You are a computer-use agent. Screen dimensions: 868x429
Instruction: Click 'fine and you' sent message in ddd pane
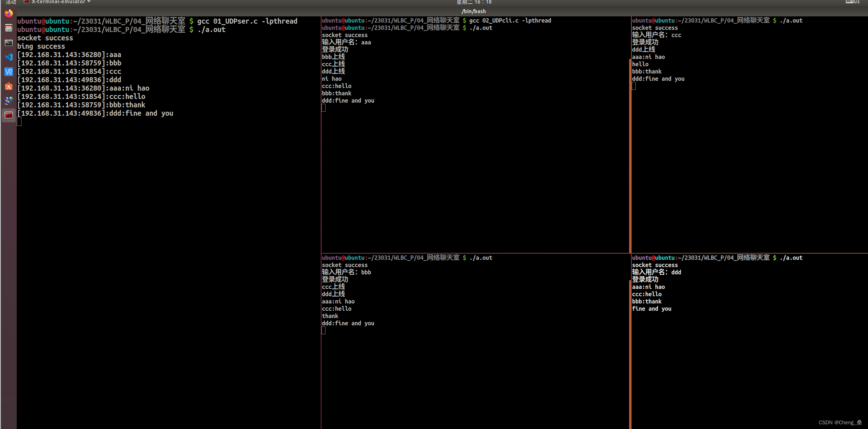click(x=652, y=309)
